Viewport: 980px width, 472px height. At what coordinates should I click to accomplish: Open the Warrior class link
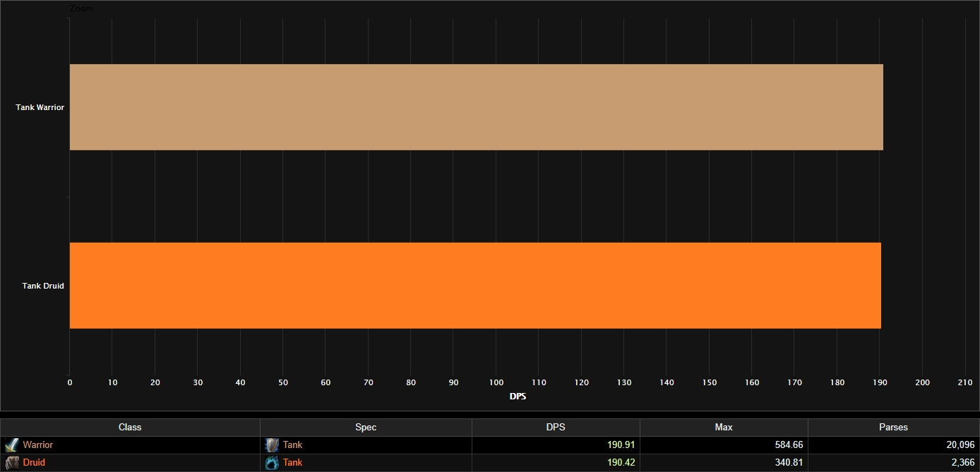click(x=37, y=445)
